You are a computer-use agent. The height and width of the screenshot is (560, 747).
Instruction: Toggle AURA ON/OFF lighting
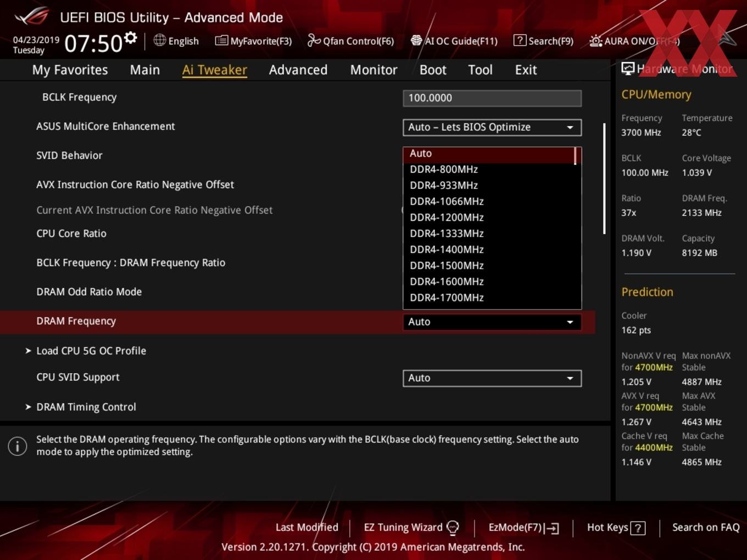(x=634, y=41)
